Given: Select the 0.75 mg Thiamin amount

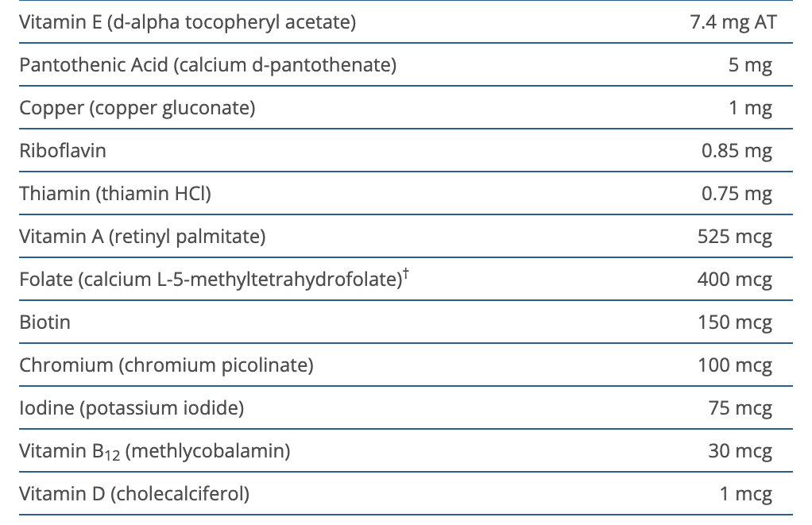Looking at the screenshot, I should (737, 193).
